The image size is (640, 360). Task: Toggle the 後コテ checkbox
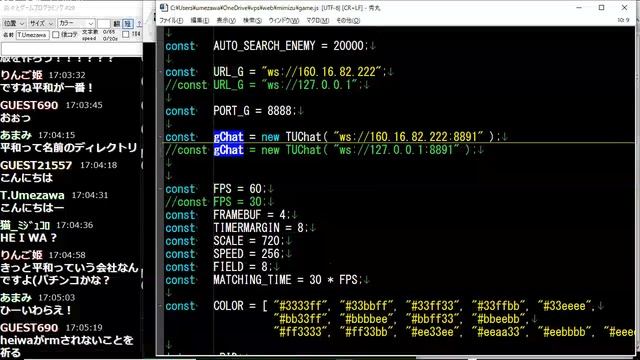coord(56,35)
